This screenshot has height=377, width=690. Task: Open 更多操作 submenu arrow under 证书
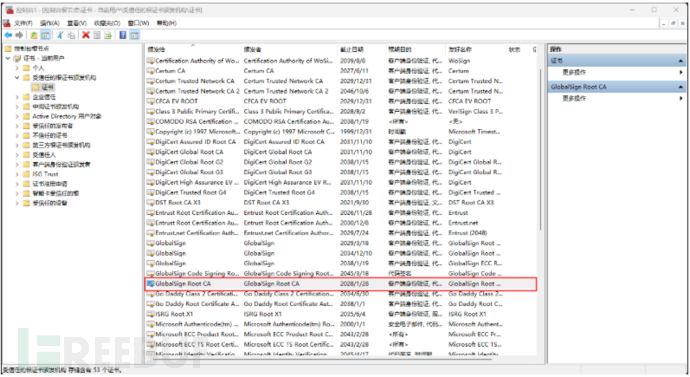click(x=681, y=72)
